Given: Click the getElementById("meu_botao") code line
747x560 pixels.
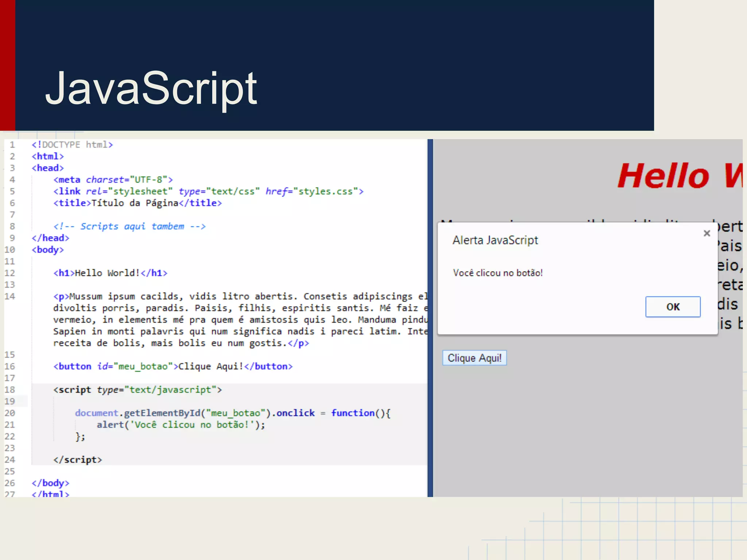Looking at the screenshot, I should click(233, 413).
